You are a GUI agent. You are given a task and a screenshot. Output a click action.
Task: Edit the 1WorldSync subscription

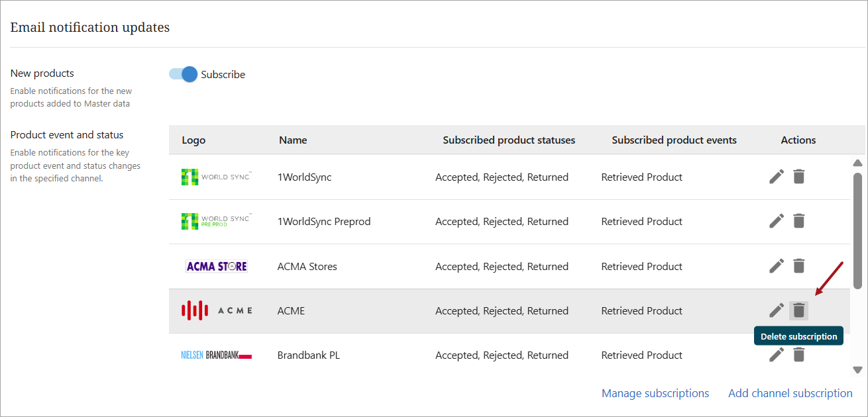coord(777,177)
